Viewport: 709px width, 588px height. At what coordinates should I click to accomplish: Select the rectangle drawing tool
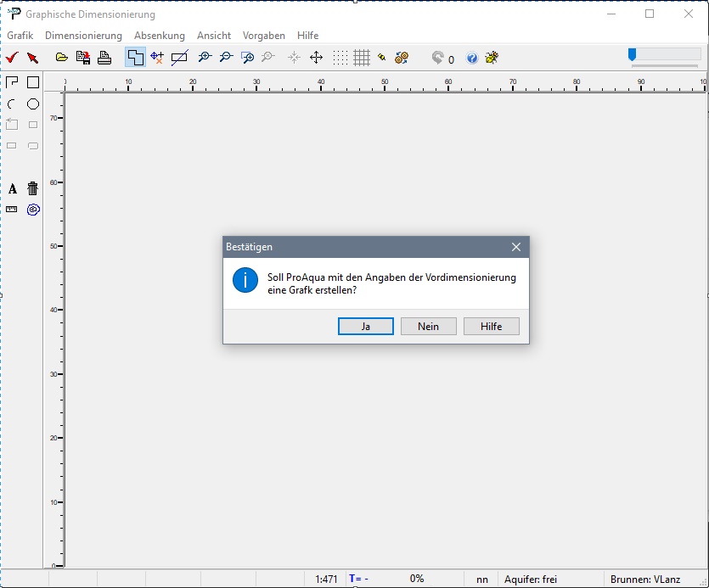(33, 82)
